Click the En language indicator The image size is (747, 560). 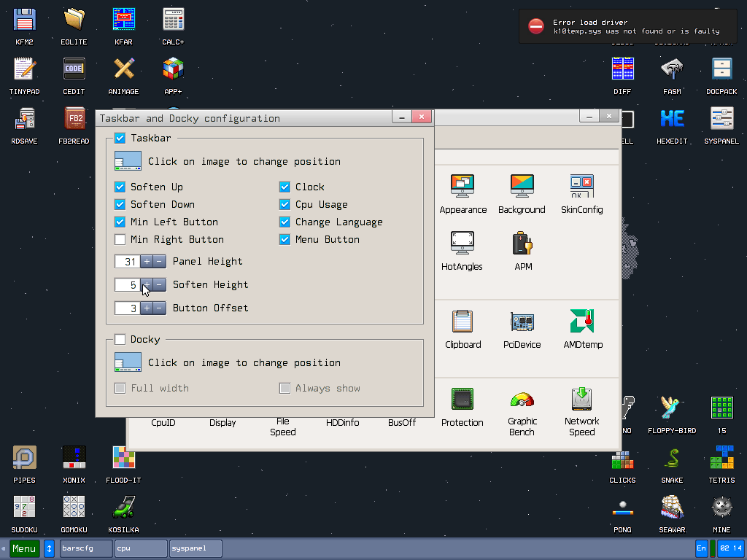[x=701, y=548]
